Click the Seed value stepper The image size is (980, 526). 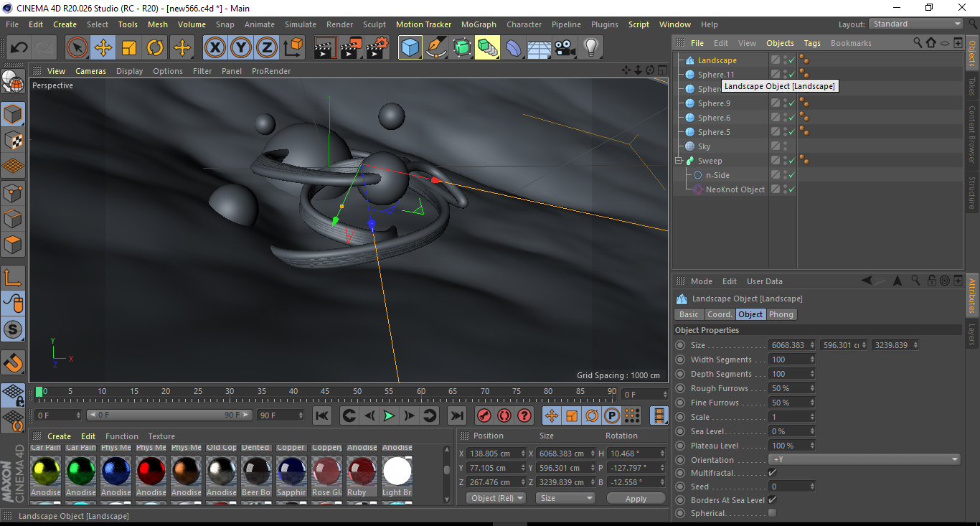coord(812,487)
